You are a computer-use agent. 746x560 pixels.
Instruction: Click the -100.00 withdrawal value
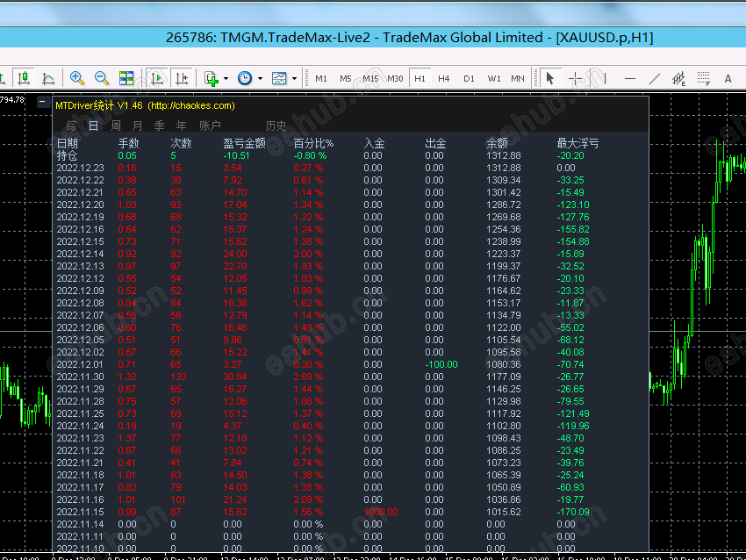point(441,364)
